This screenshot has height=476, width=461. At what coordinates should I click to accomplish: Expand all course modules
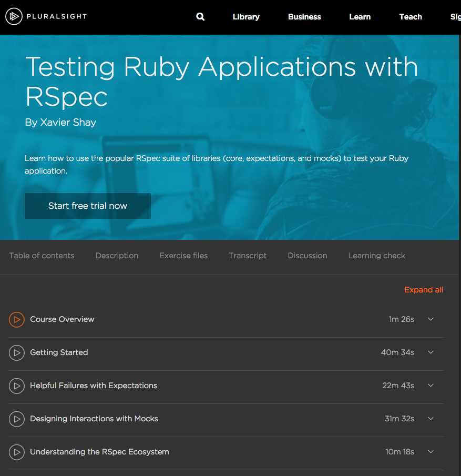tap(424, 289)
